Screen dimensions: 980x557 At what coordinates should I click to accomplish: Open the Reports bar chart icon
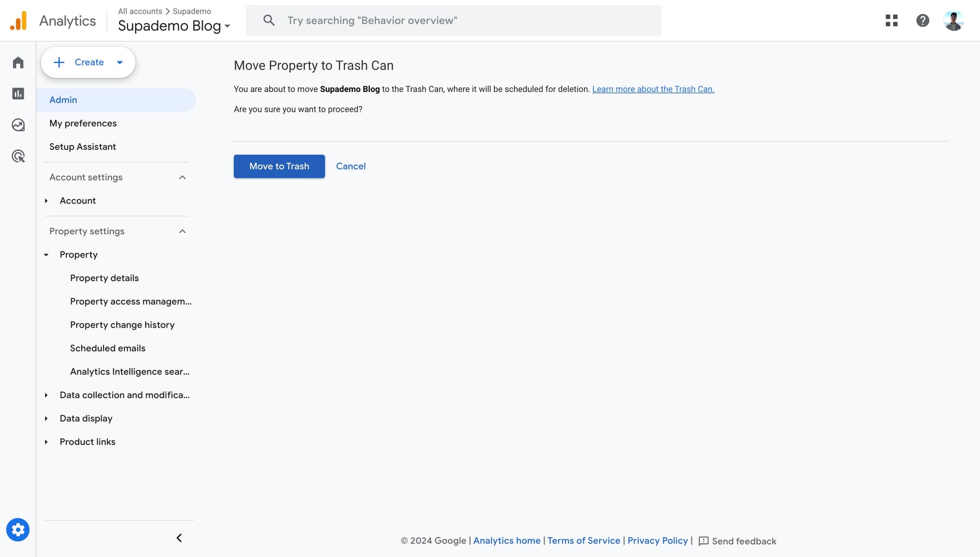(18, 94)
